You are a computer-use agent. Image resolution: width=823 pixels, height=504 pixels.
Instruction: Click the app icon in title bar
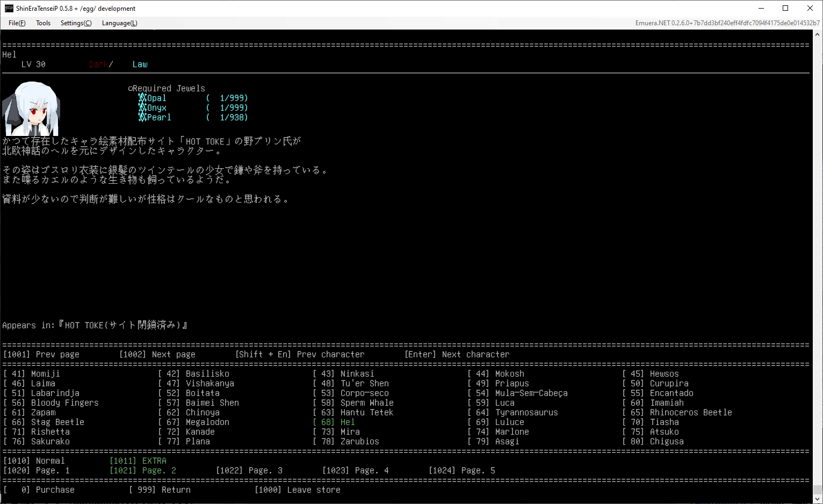(x=9, y=8)
